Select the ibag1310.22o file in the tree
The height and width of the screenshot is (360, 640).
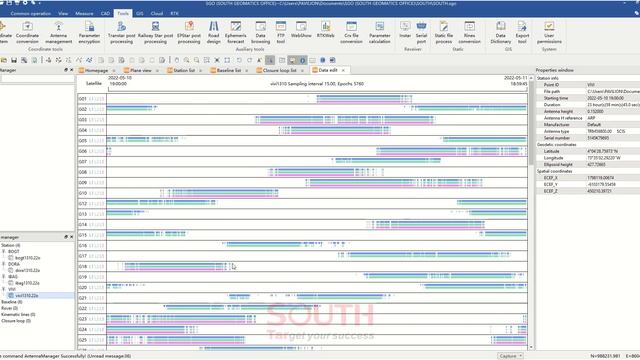(x=27, y=283)
